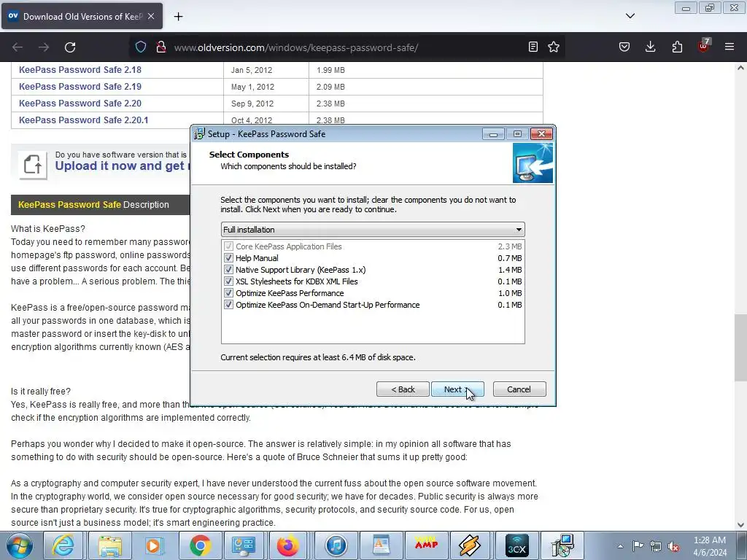Open KeePass Password Safe 2.19 link

point(80,87)
